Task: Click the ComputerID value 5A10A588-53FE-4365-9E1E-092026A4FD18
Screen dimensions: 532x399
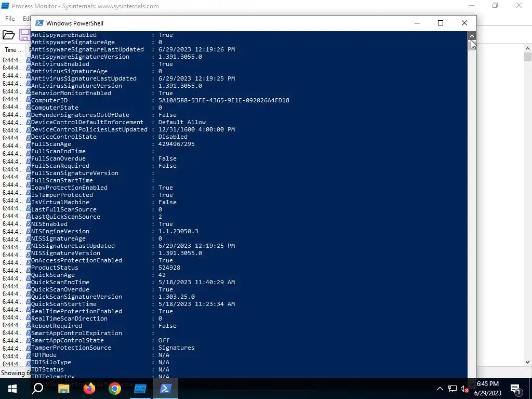Action: point(223,100)
